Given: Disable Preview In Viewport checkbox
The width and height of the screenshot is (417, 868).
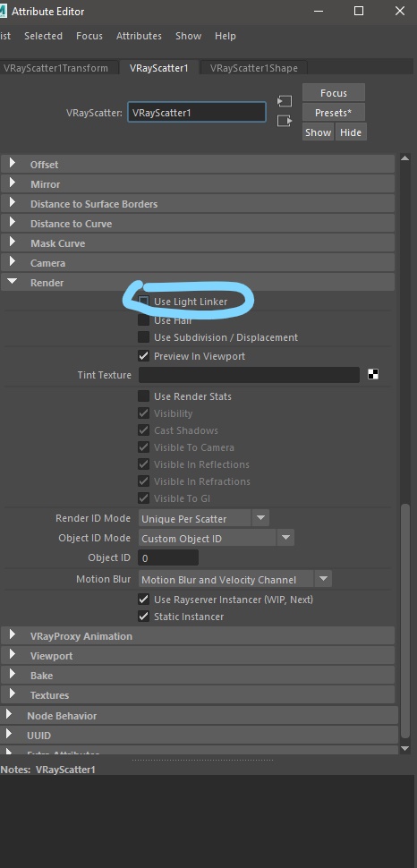Looking at the screenshot, I should click(x=143, y=356).
